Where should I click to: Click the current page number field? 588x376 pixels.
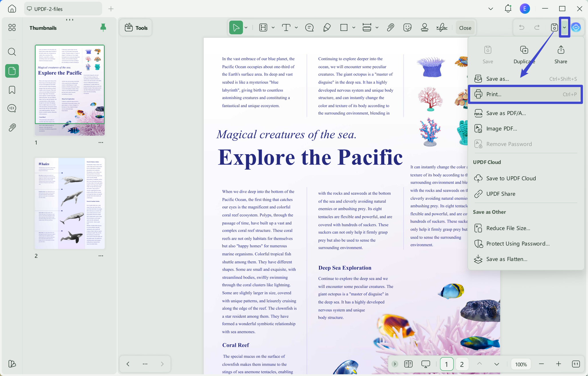[x=446, y=364]
